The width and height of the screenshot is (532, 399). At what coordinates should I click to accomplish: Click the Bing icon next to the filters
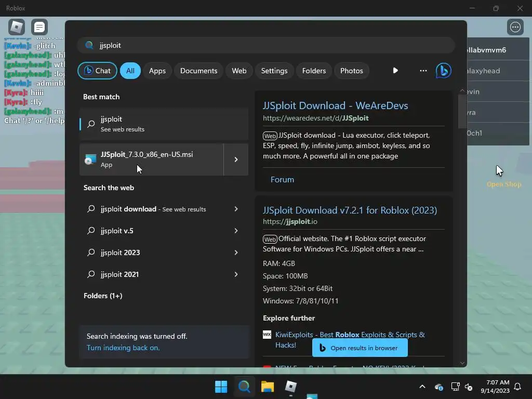pyautogui.click(x=443, y=71)
